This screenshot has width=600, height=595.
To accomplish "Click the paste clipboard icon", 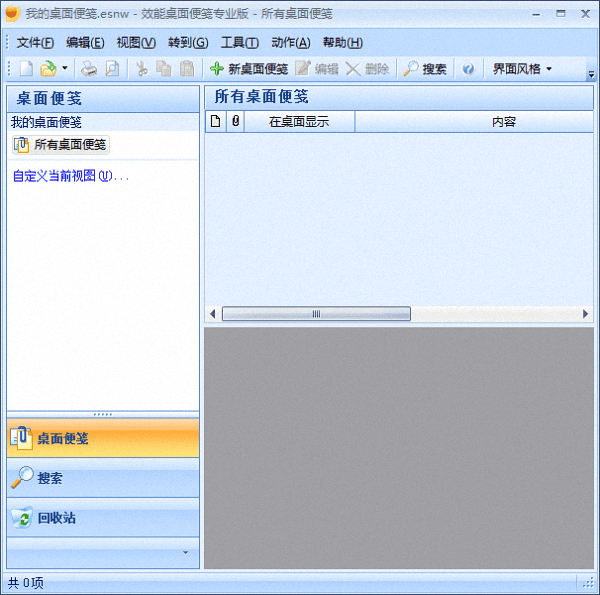I will [x=187, y=69].
